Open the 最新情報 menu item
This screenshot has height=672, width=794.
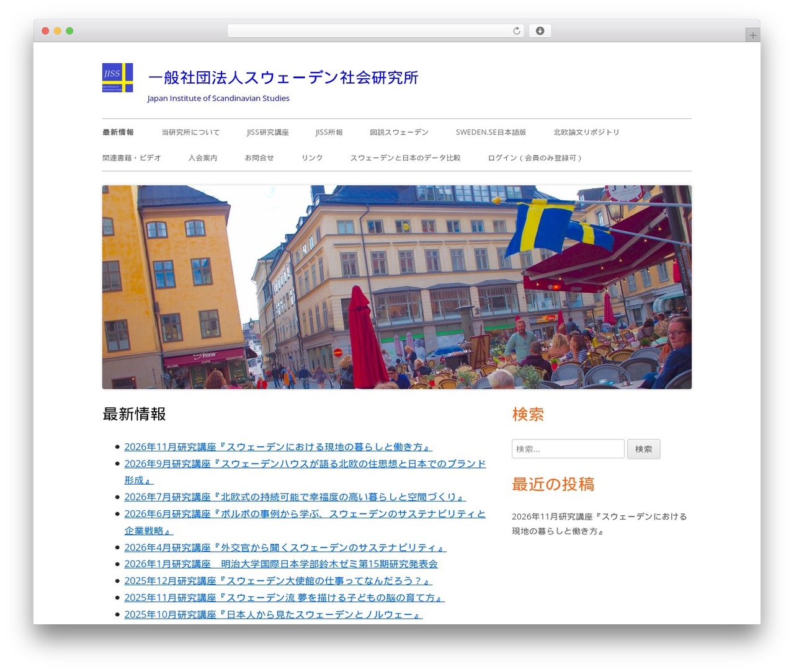pyautogui.click(x=118, y=132)
